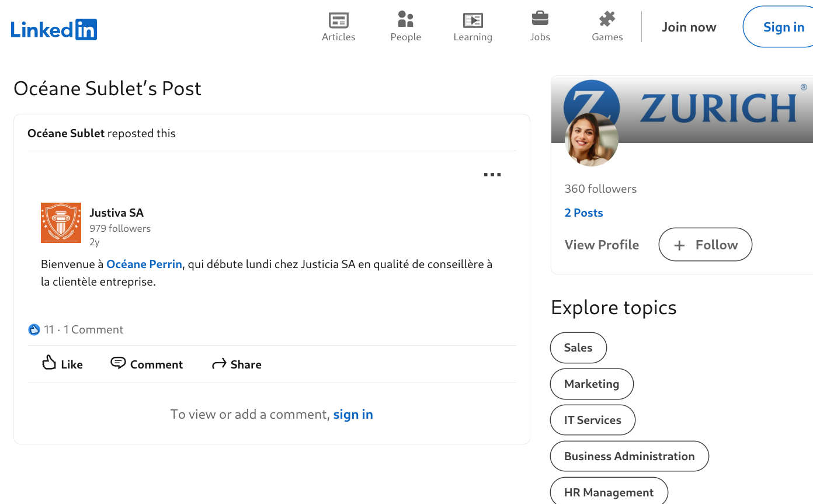Open the LinkedIn home logo
The width and height of the screenshot is (813, 504).
pos(54,29)
